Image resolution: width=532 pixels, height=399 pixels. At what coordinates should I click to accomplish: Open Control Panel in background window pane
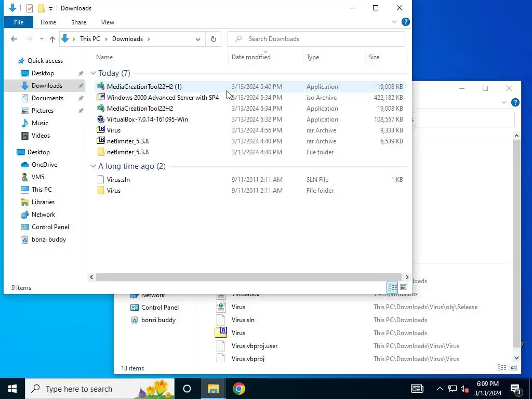click(160, 308)
